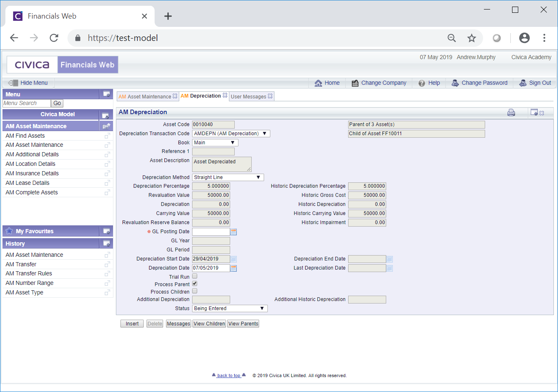
Task: Open the Depreciation Method dropdown
Action: [228, 177]
